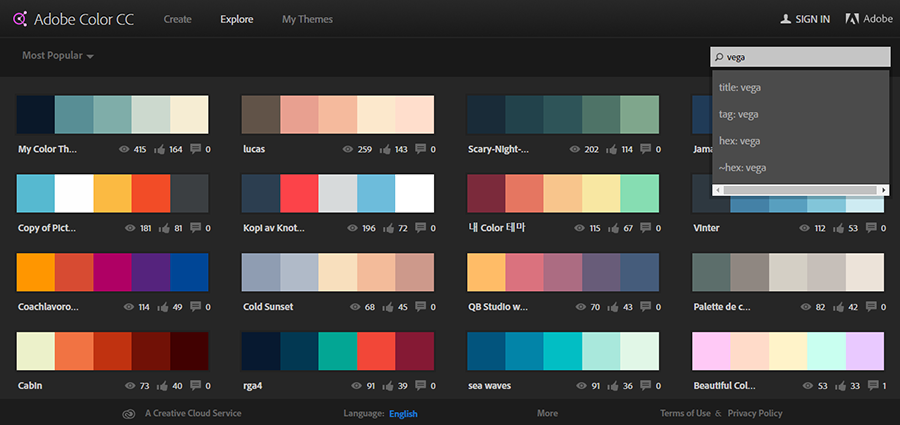Open the Create tab

tap(178, 19)
